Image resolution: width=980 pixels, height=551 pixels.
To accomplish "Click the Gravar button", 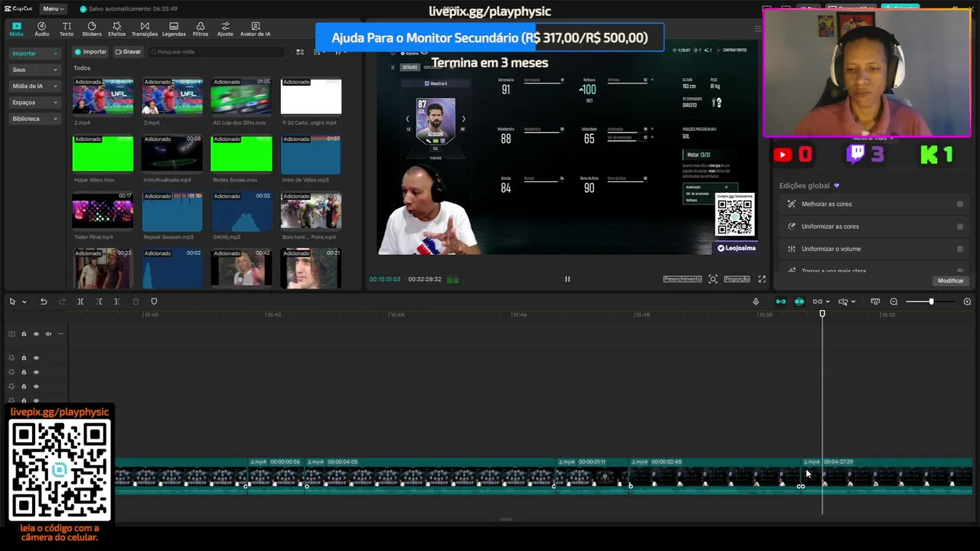I will 128,52.
